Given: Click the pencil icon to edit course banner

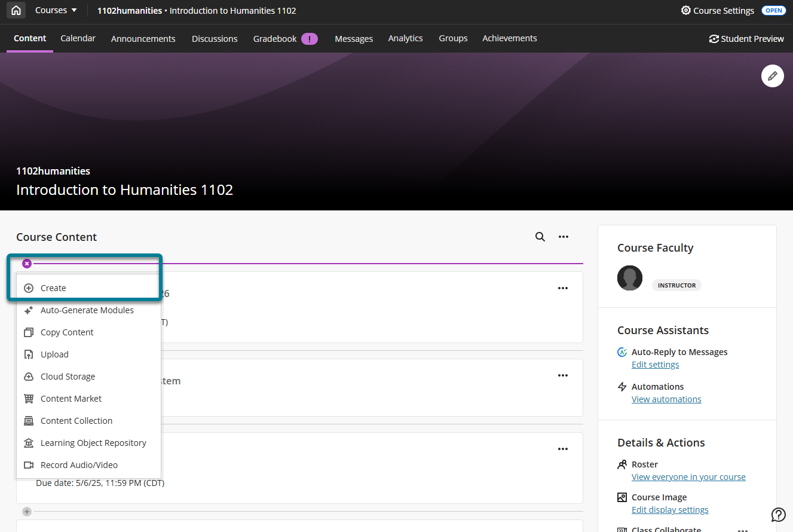Looking at the screenshot, I should coord(772,76).
